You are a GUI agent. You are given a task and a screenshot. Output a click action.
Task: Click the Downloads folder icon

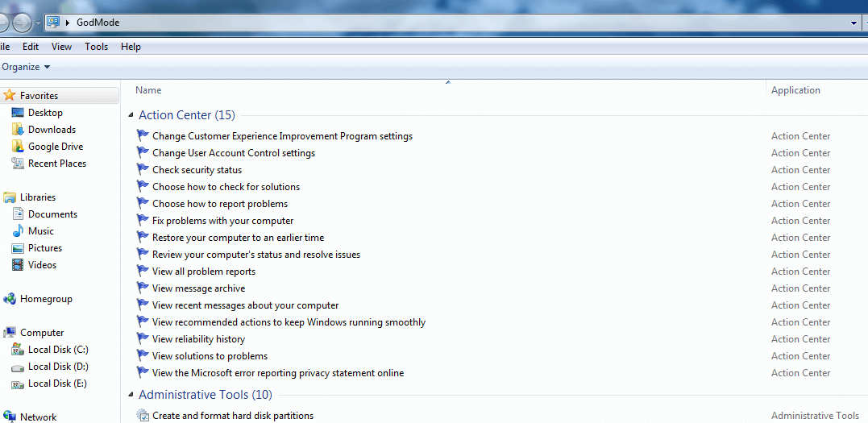pos(18,130)
